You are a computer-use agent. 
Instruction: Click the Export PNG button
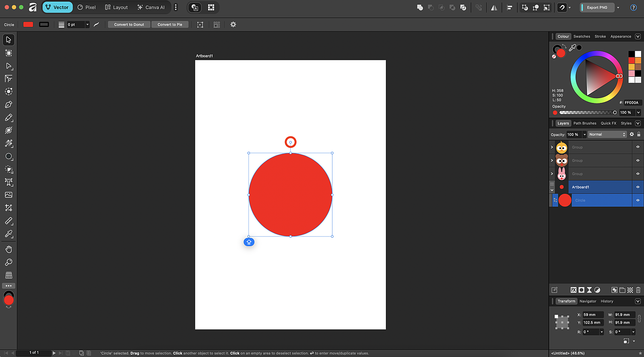(x=597, y=7)
